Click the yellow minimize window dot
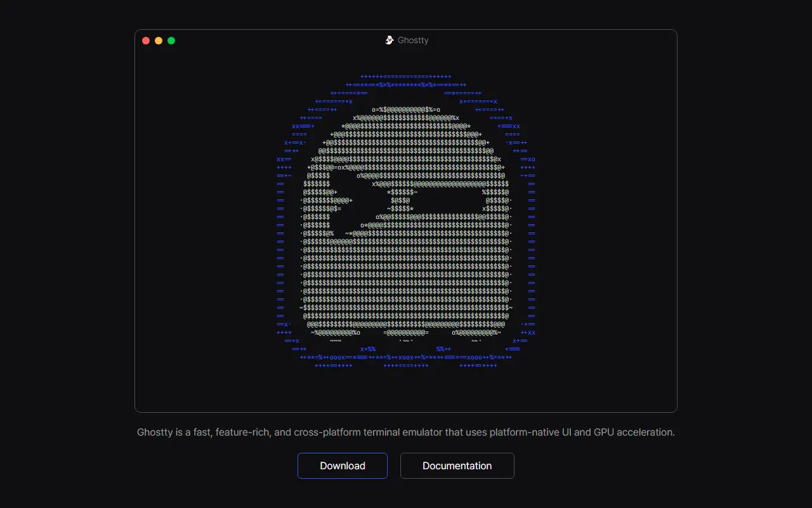Screen dimensions: 812x508 tap(159, 41)
